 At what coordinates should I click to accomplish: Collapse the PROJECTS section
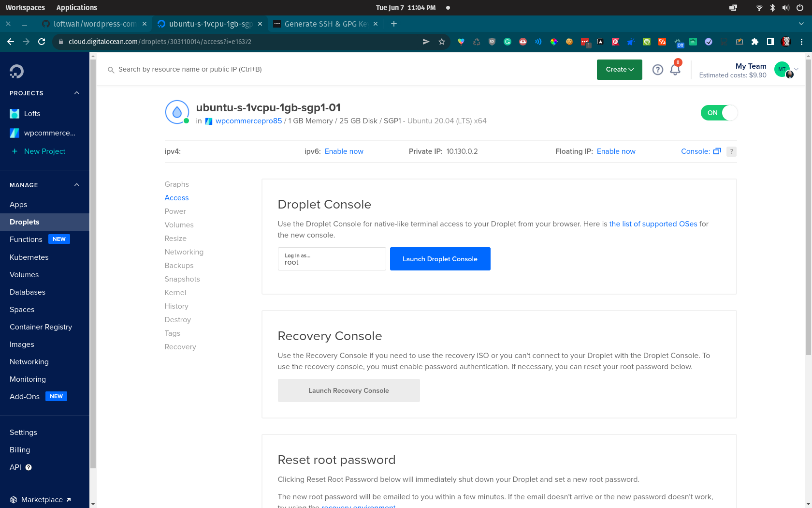click(x=77, y=93)
